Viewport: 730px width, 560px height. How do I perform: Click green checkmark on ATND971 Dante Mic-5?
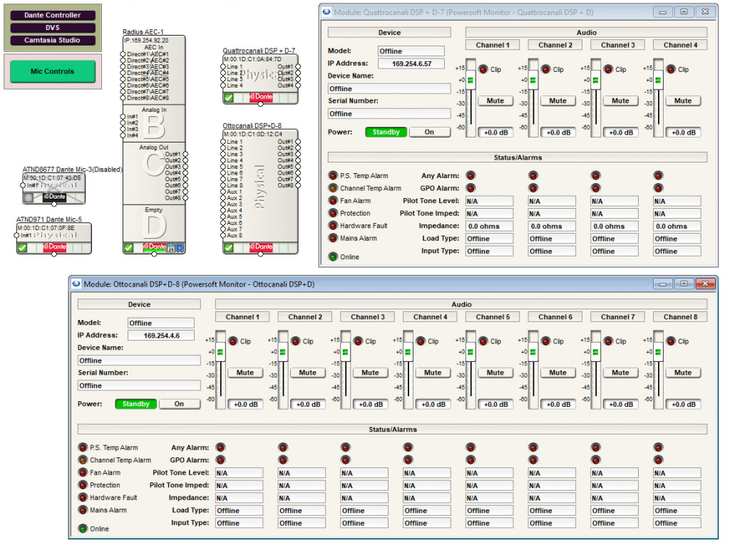[x=22, y=248]
